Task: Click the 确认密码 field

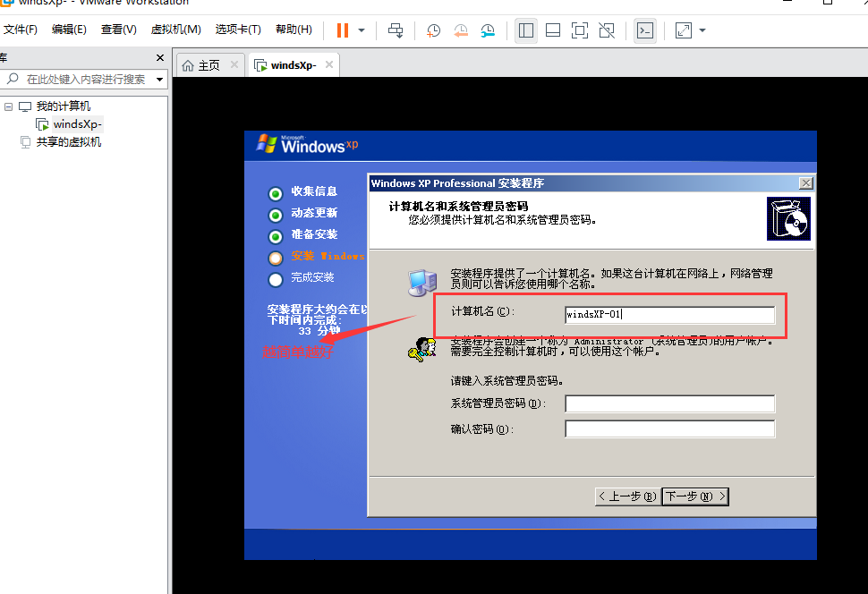Action: coord(670,429)
